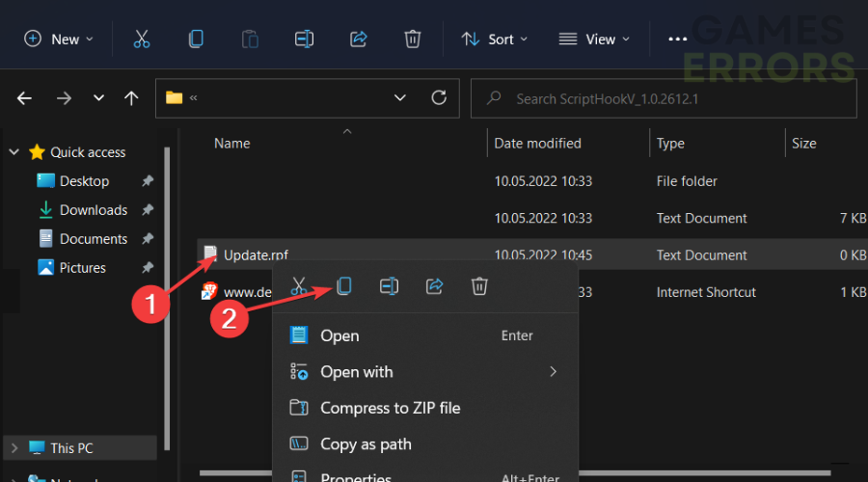868x482 pixels.
Task: Open the Downloads folder in sidebar
Action: 93,210
